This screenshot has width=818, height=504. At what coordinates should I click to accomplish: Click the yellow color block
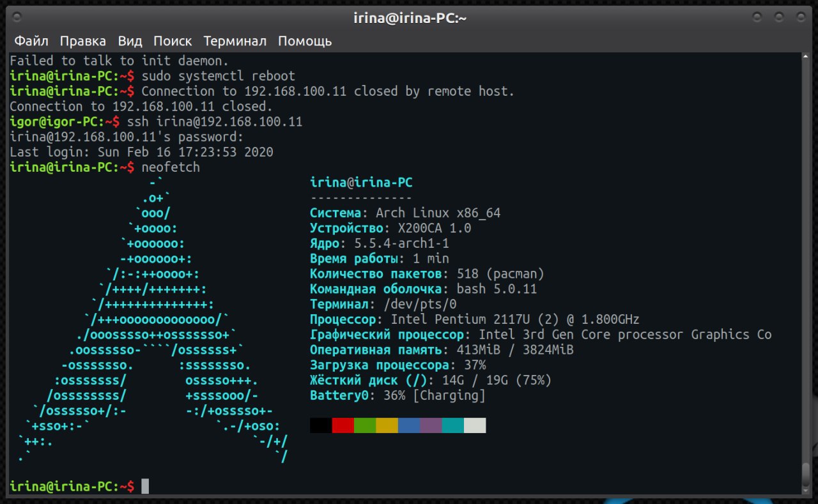point(387,425)
